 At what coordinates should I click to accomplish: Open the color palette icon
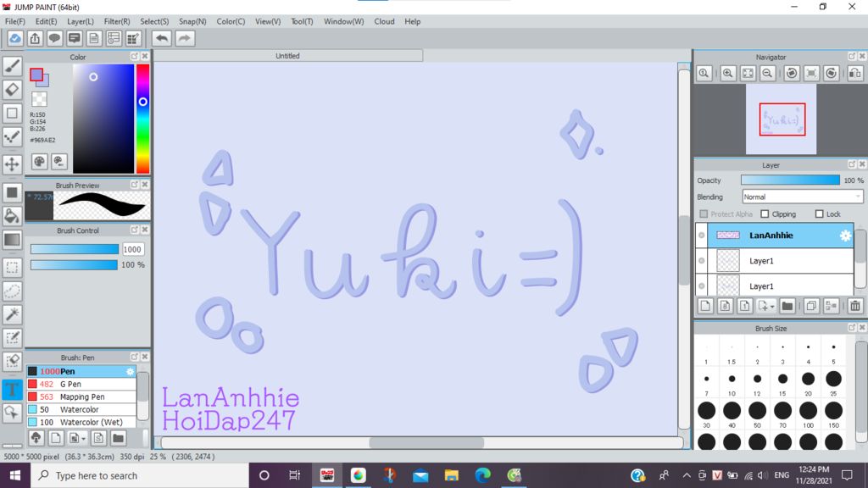(x=39, y=161)
